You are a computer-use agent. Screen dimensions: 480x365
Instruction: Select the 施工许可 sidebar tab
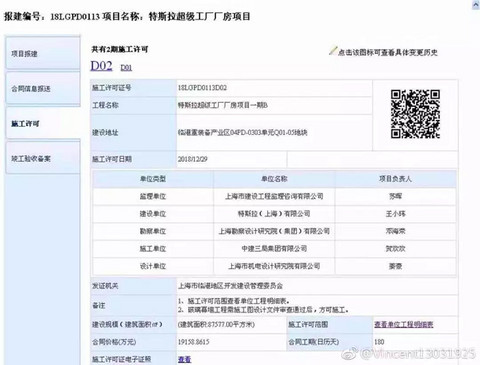(x=43, y=123)
